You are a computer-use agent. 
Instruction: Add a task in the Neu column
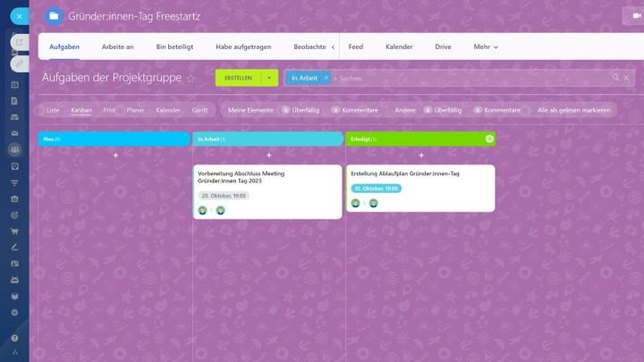pyautogui.click(x=115, y=156)
